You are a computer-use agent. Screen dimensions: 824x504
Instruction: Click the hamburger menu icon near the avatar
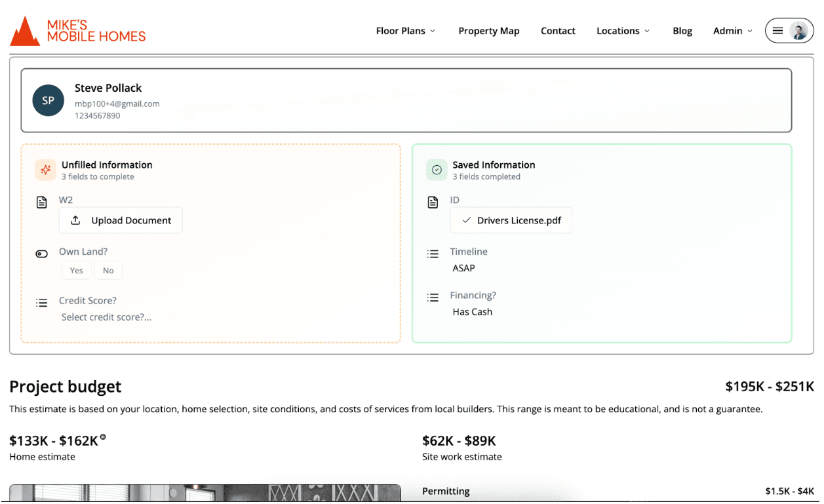[777, 30]
